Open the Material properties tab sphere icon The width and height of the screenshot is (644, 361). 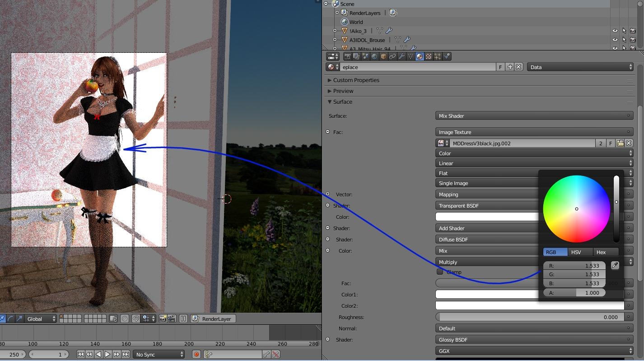[420, 56]
